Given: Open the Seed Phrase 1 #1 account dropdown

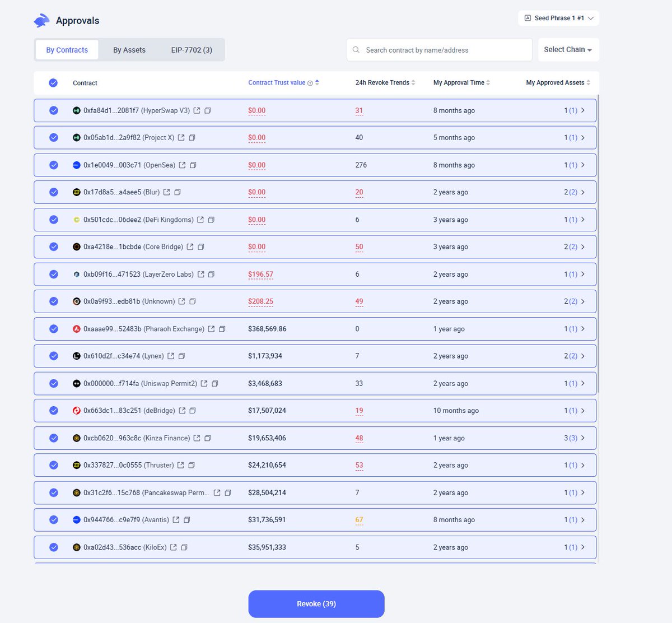Looking at the screenshot, I should (x=558, y=18).
